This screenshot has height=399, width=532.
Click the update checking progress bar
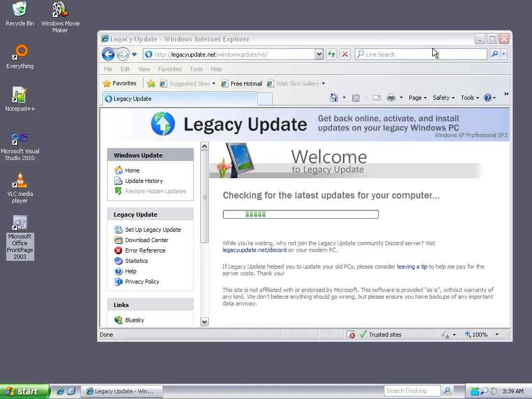[301, 214]
